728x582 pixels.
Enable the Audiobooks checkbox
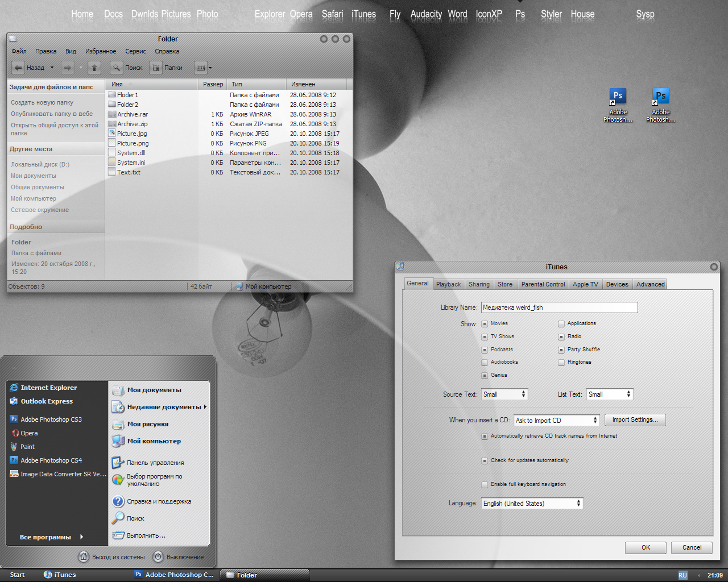[x=485, y=363]
